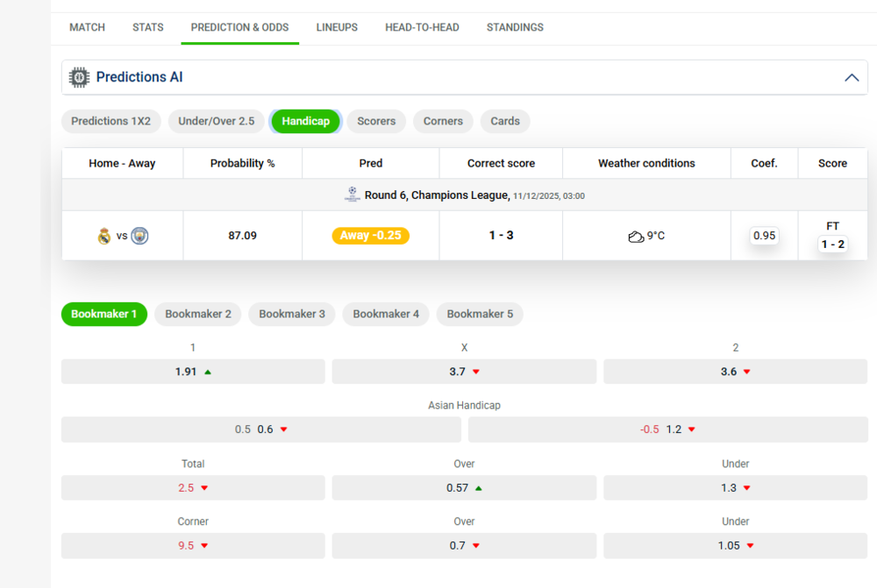Click Asian Handicap 0.5 odds 0.6
Screen dimensions: 877x588
tap(261, 429)
